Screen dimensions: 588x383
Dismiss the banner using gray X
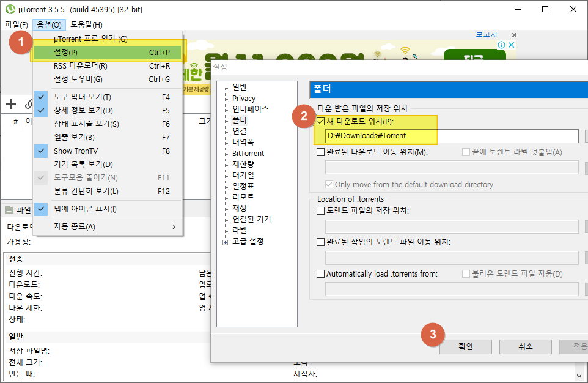514,35
